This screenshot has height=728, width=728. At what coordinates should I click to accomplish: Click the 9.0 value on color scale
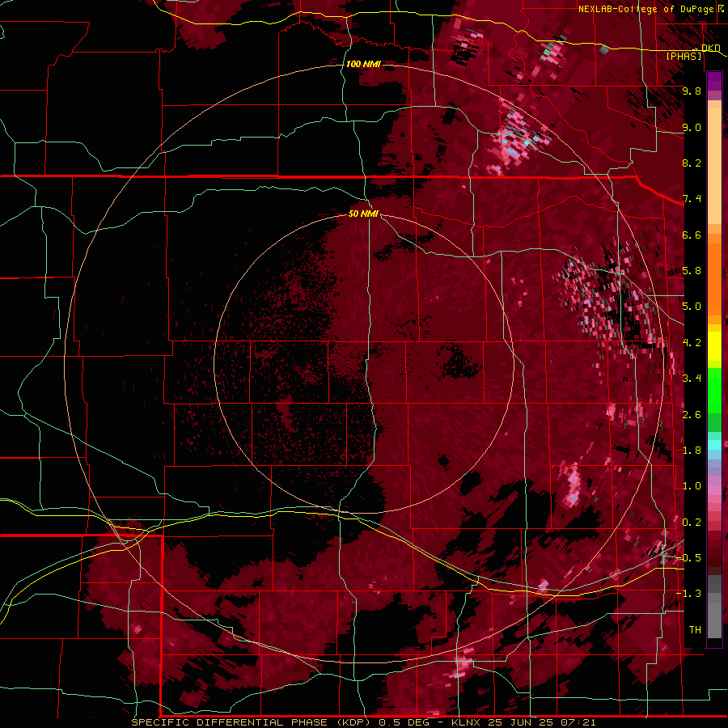[692, 127]
